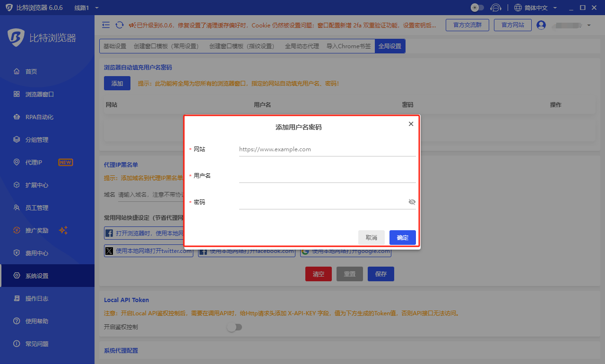605x364 pixels.
Task: Click 使用本地网络打开twitter.com shortcut button
Action: tap(148, 251)
